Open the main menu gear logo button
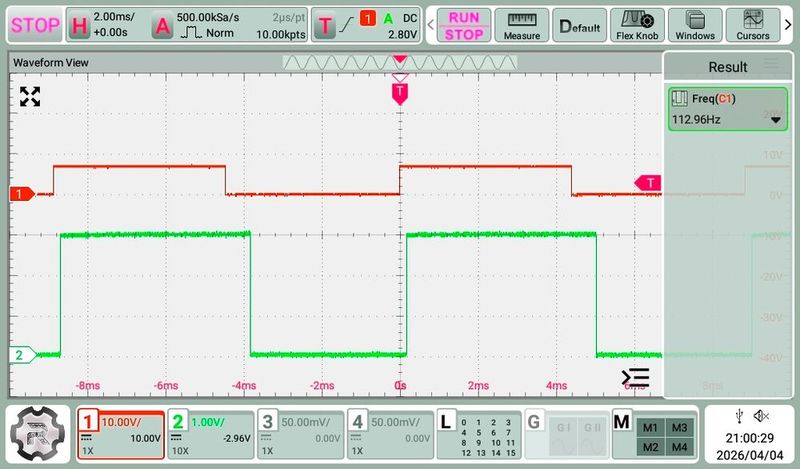This screenshot has width=800, height=469. [37, 433]
